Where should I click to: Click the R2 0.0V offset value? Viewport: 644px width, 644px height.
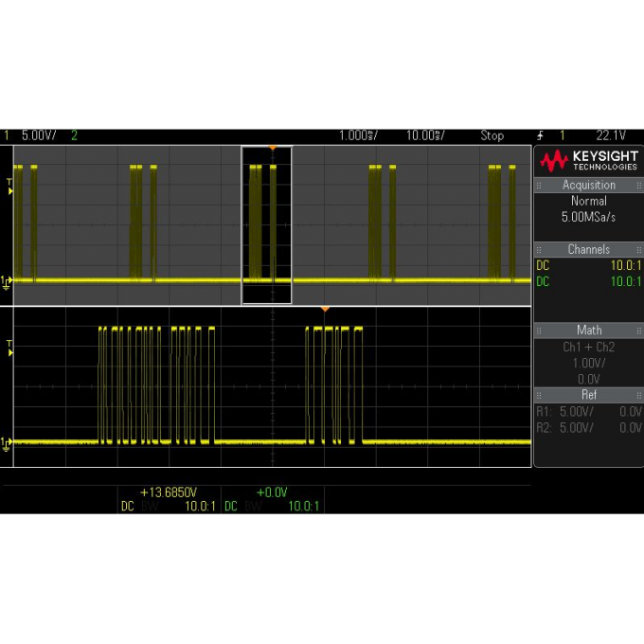pyautogui.click(x=631, y=428)
